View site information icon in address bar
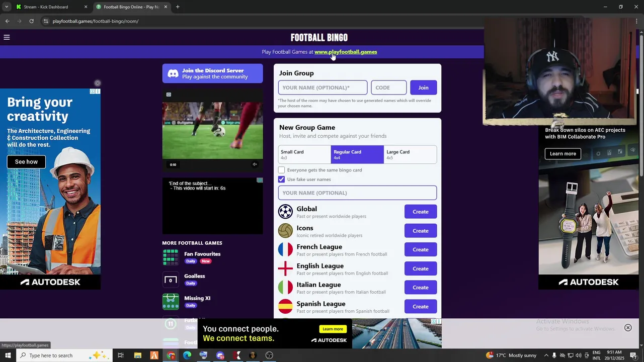The image size is (644, 362). pos(46,21)
